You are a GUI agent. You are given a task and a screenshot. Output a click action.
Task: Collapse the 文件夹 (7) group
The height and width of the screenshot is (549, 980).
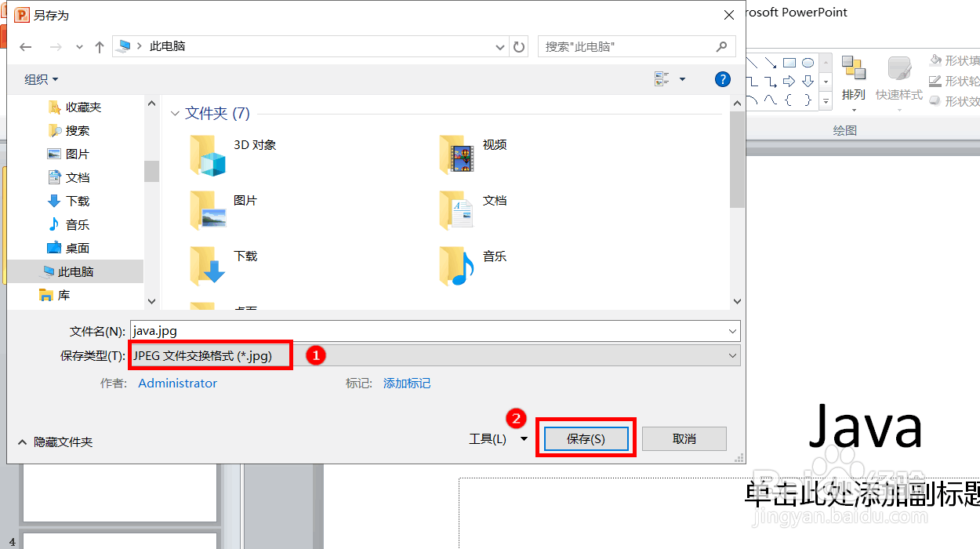(x=175, y=114)
